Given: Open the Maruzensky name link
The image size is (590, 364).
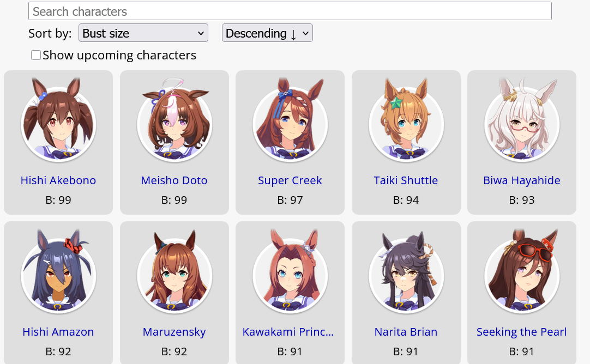Looking at the screenshot, I should click(x=174, y=332).
